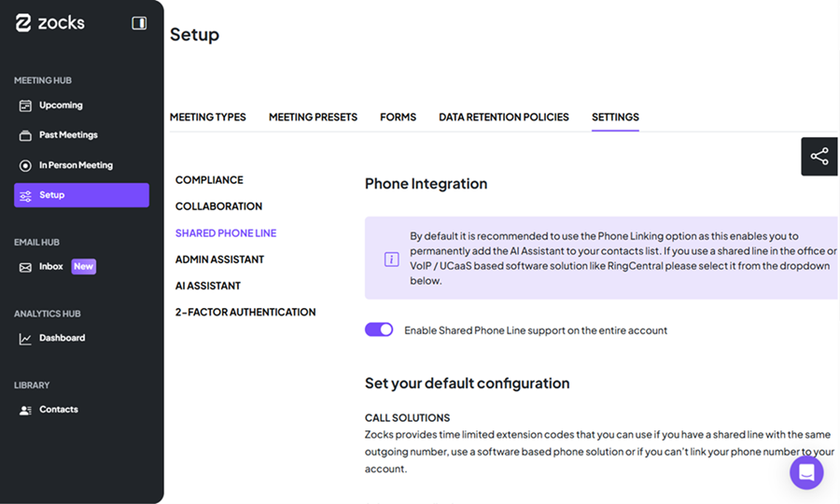Screen dimensions: 840x504
Task: Go to Admin Assistant settings
Action: coord(219,259)
